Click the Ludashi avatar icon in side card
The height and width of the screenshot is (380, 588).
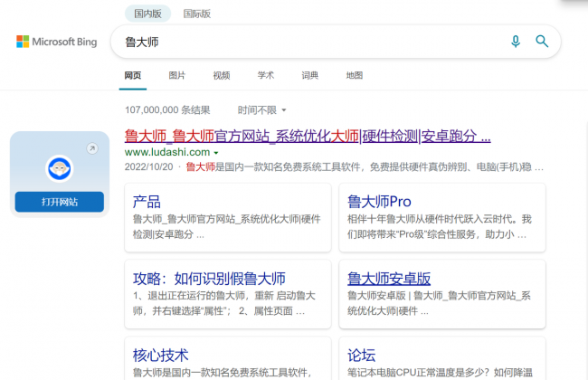59,168
